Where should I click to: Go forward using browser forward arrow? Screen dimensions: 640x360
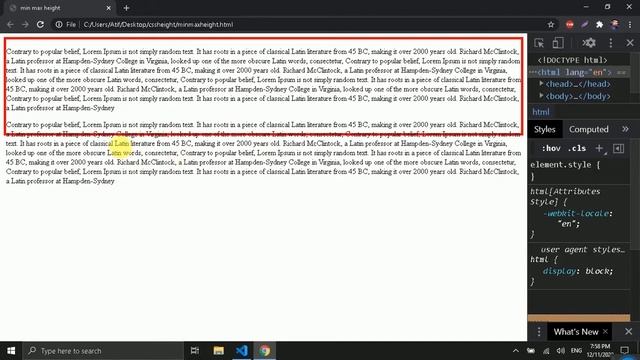(x=25, y=24)
